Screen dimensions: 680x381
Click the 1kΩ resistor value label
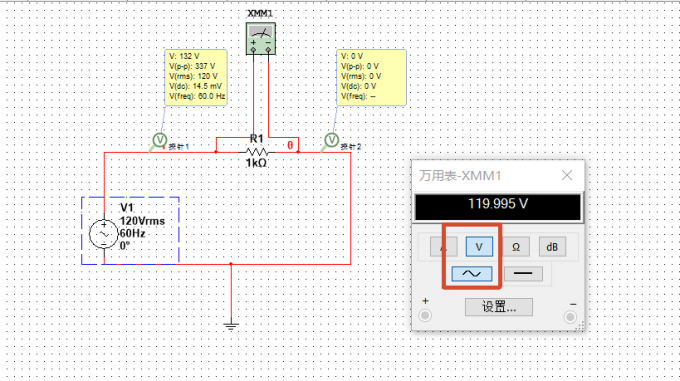click(256, 163)
